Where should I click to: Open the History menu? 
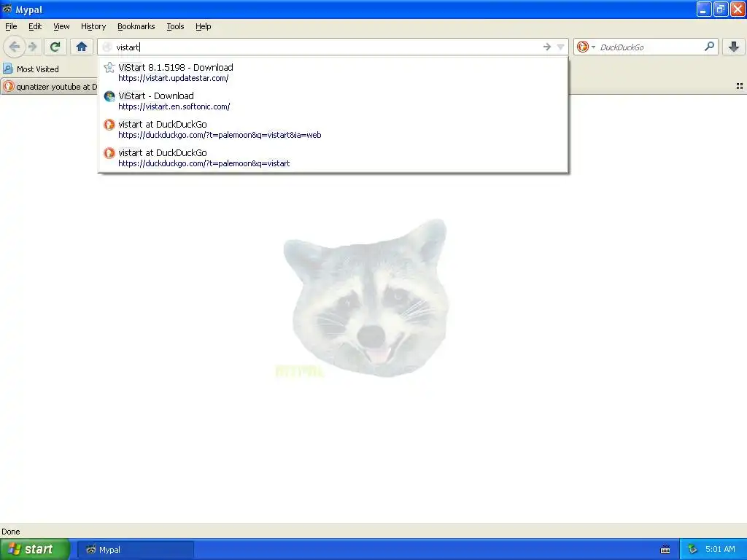point(93,26)
